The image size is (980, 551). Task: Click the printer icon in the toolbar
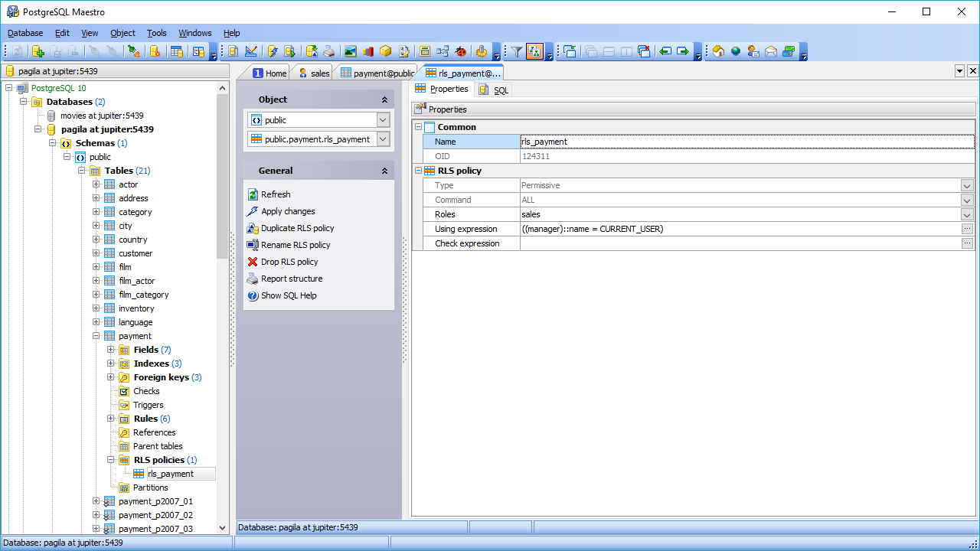click(329, 51)
